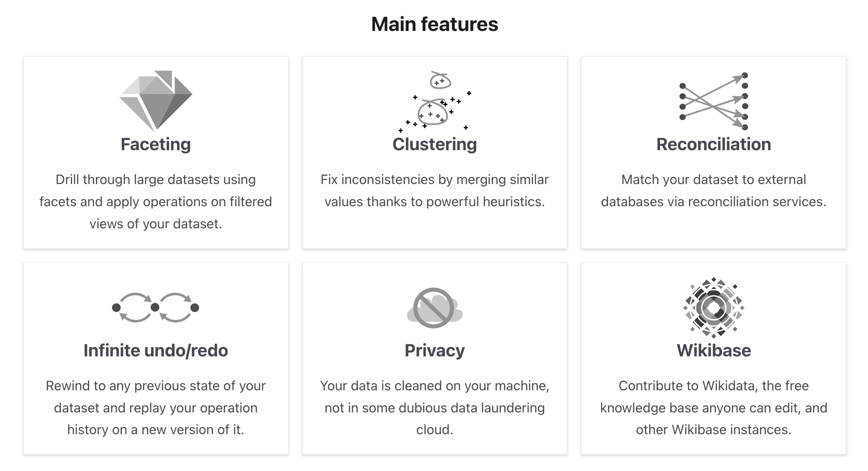Screen dimensions: 868x471
Task: Click the Wikibase logo icon
Action: [x=714, y=307]
